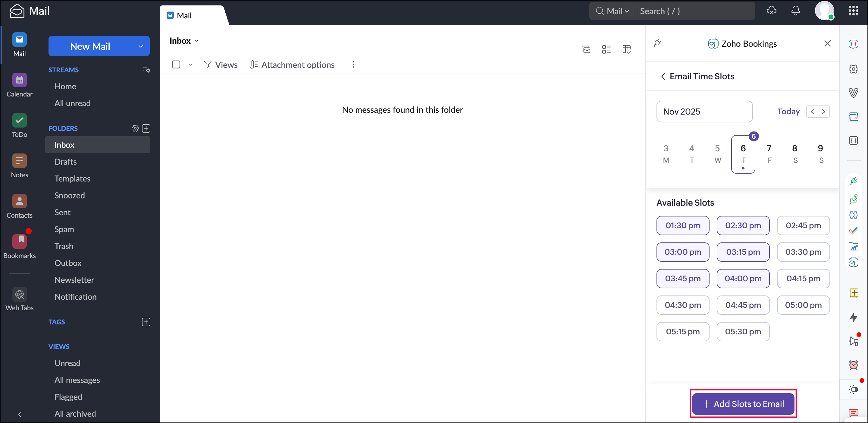The image size is (868, 423).
Task: Go to next week arrow
Action: [823, 111]
